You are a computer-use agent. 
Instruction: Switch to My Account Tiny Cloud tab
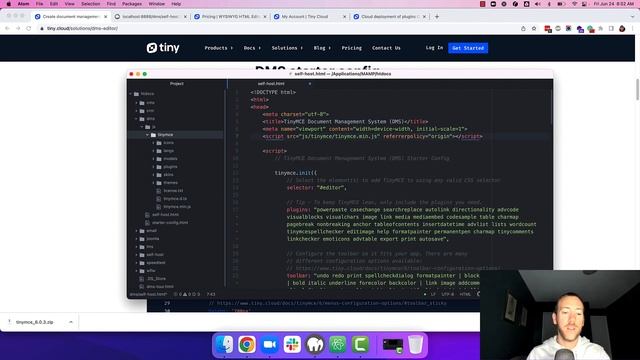310,17
